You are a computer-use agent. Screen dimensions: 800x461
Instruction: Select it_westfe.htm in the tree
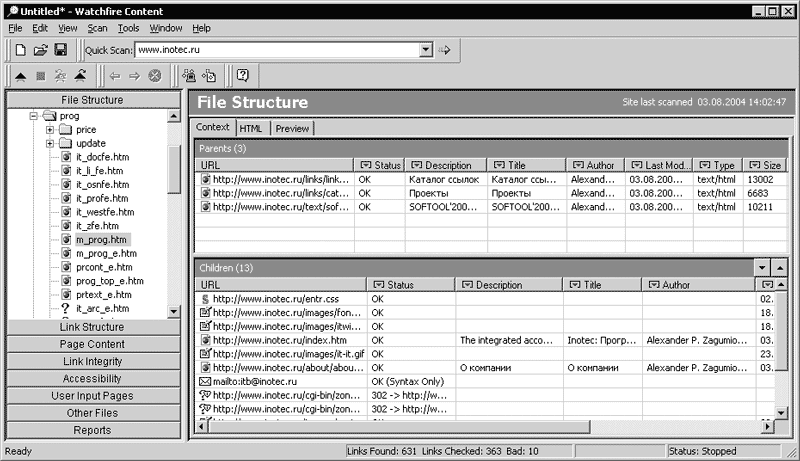pos(105,212)
